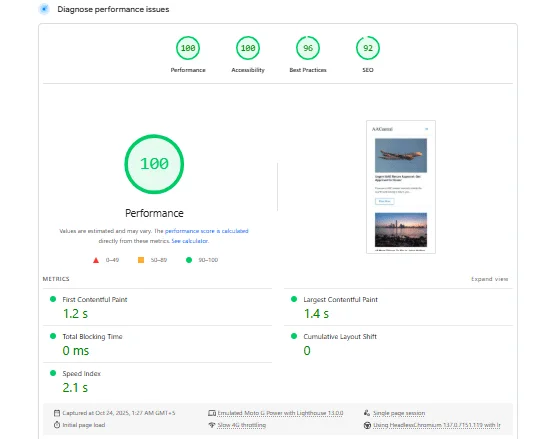
Task: Click the Accessibility 100 score gauge
Action: pyautogui.click(x=248, y=48)
